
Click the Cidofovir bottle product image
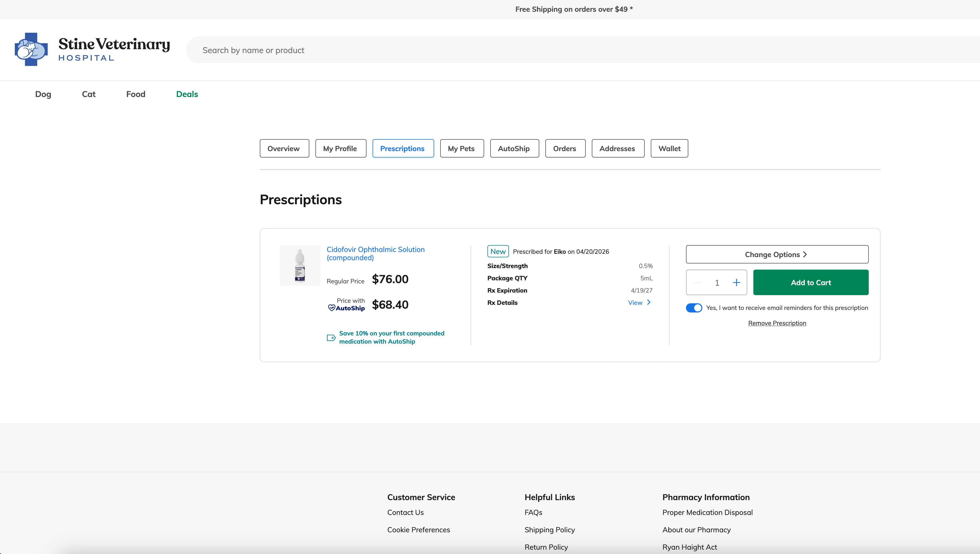pos(300,265)
